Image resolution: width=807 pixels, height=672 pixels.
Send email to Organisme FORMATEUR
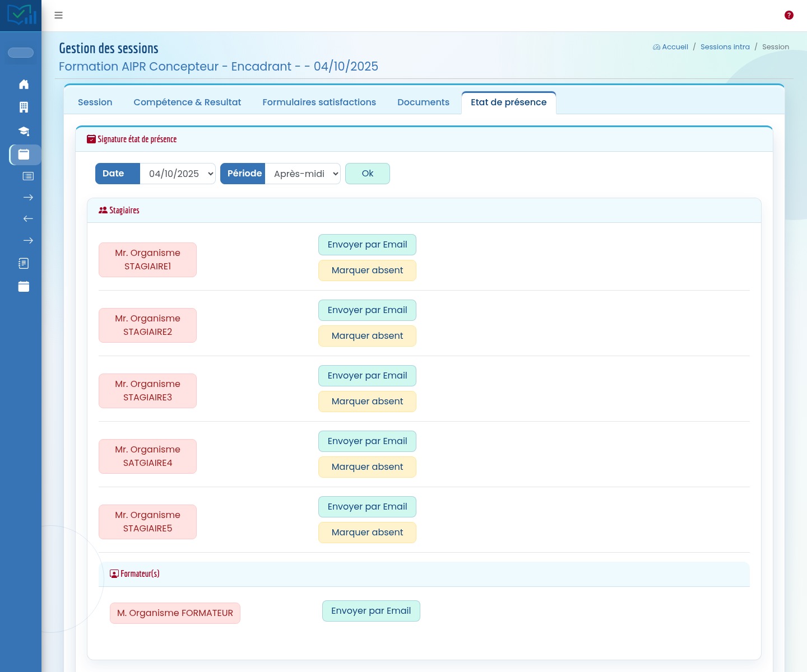pyautogui.click(x=371, y=611)
